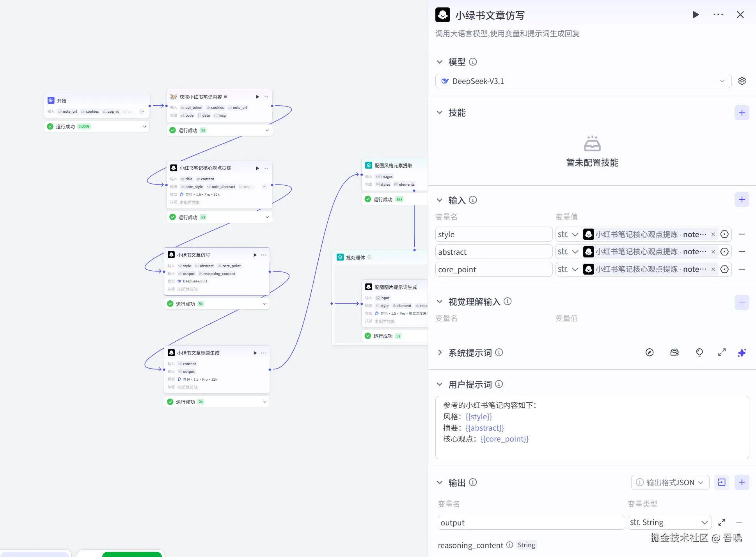Open the 输出格式JSON format dropdown
Screen dimensions: 756x557
coord(670,482)
